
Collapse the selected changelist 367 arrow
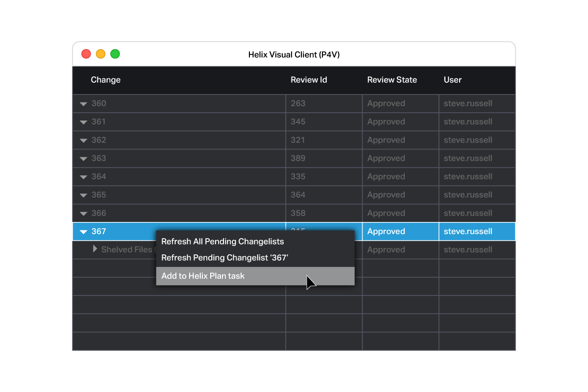tap(83, 232)
